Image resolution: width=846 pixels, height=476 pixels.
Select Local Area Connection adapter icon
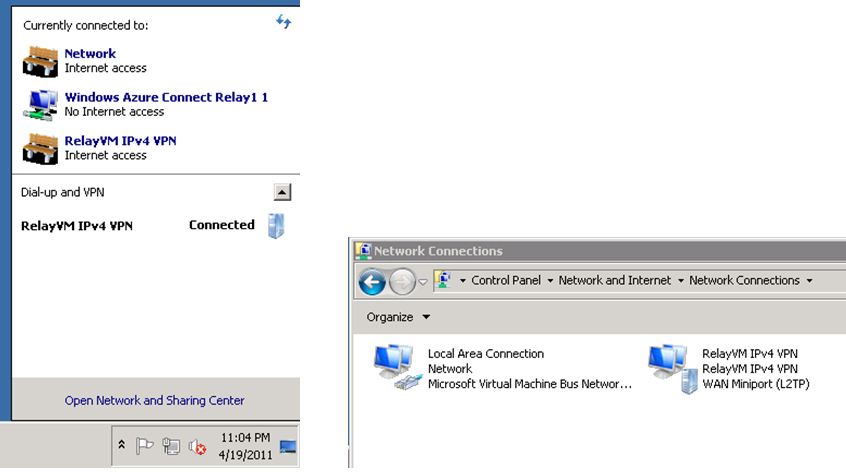click(397, 368)
